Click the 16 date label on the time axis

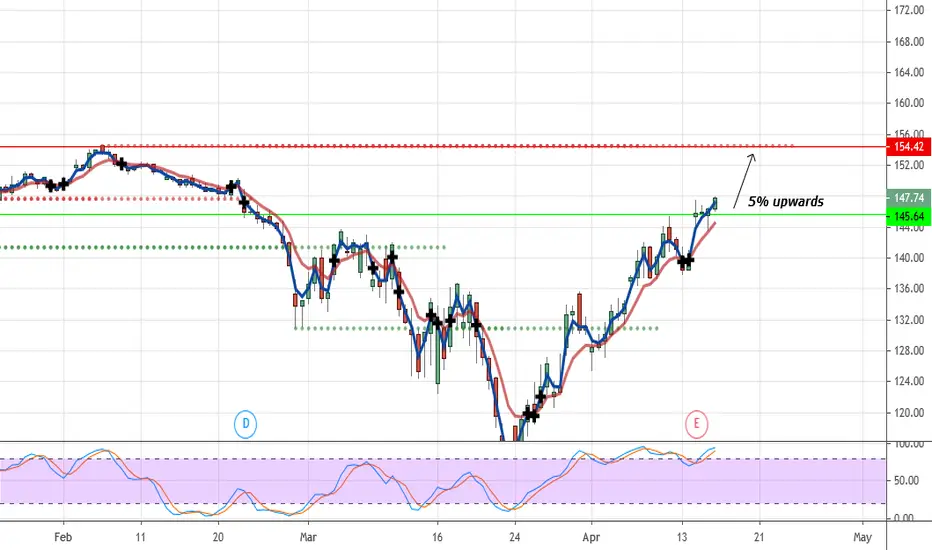tap(437, 537)
